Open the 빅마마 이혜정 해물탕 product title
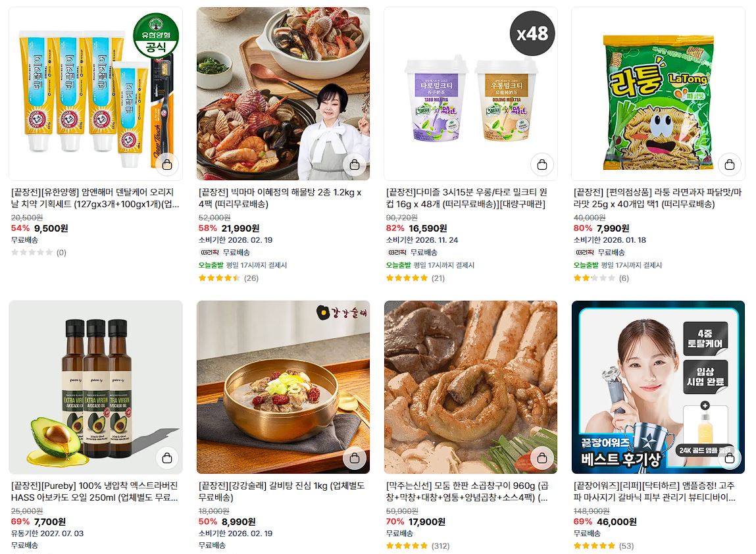Screen dimensions: 756x554 [280, 198]
